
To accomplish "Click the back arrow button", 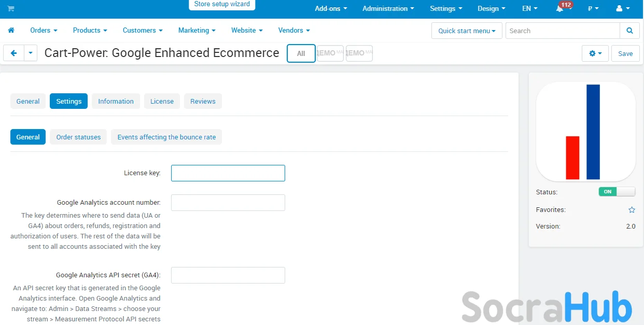I will [14, 53].
